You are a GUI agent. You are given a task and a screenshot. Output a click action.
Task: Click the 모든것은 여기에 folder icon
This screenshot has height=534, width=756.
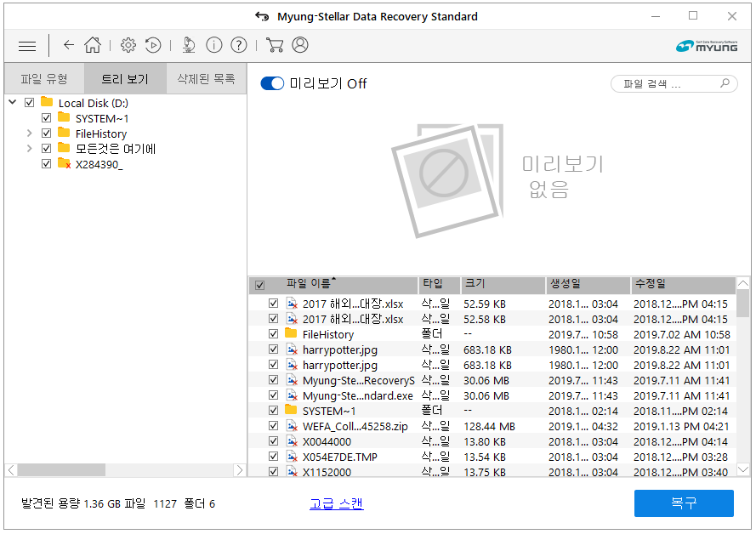[x=64, y=147]
